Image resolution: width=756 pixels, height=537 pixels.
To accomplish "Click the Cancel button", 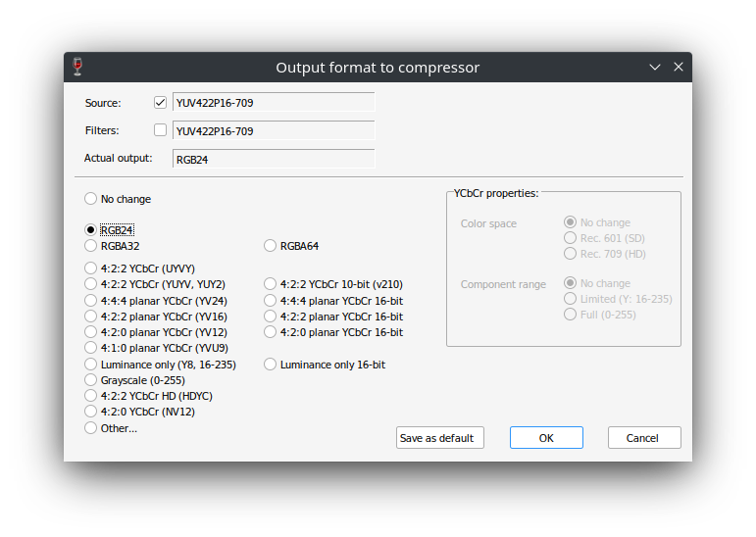I will [644, 438].
